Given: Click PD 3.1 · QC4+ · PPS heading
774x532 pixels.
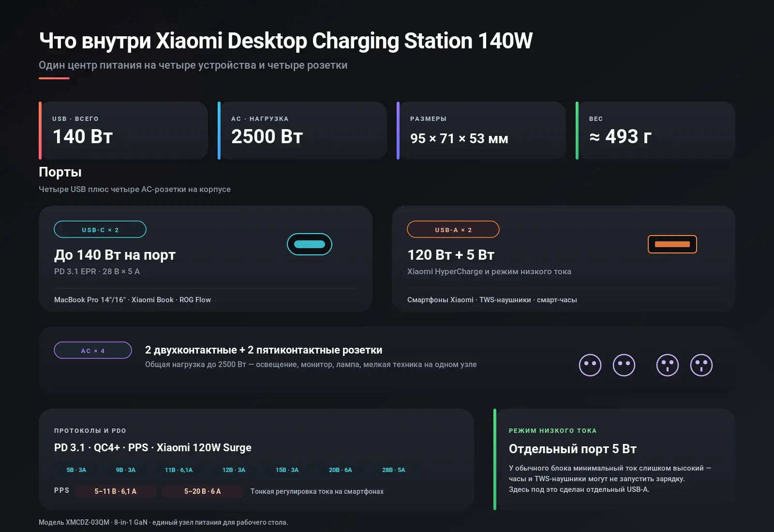Looking at the screenshot, I should pyautogui.click(x=153, y=448).
